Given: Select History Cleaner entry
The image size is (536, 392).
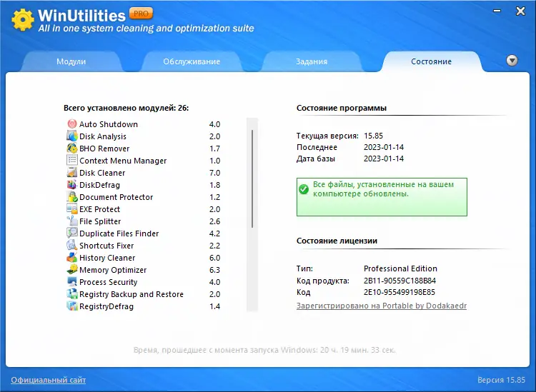Looking at the screenshot, I should [x=107, y=258].
